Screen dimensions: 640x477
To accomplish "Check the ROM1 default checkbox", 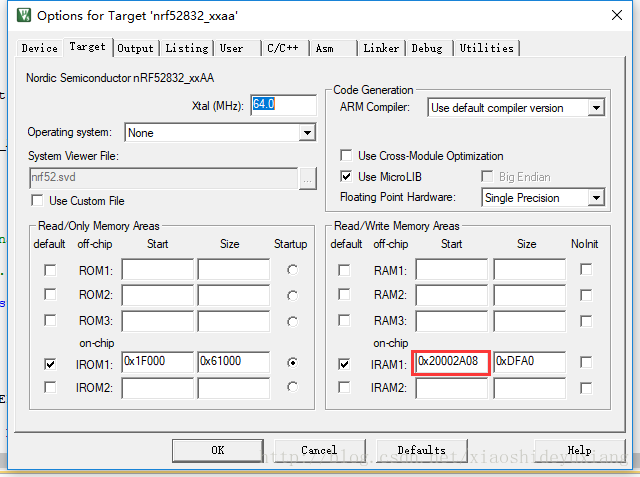I will tap(50, 270).
